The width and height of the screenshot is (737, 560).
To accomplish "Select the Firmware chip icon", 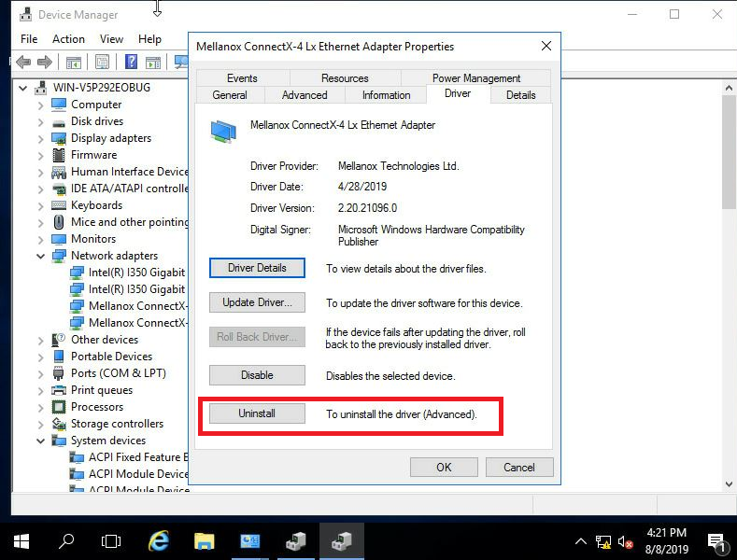I will 59,155.
